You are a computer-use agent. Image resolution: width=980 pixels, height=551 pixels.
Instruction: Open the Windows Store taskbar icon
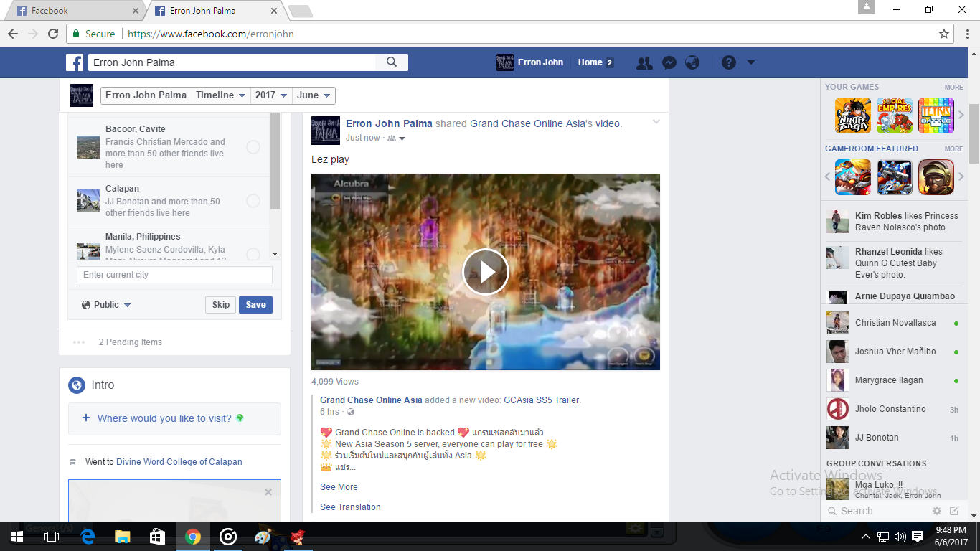[158, 537]
